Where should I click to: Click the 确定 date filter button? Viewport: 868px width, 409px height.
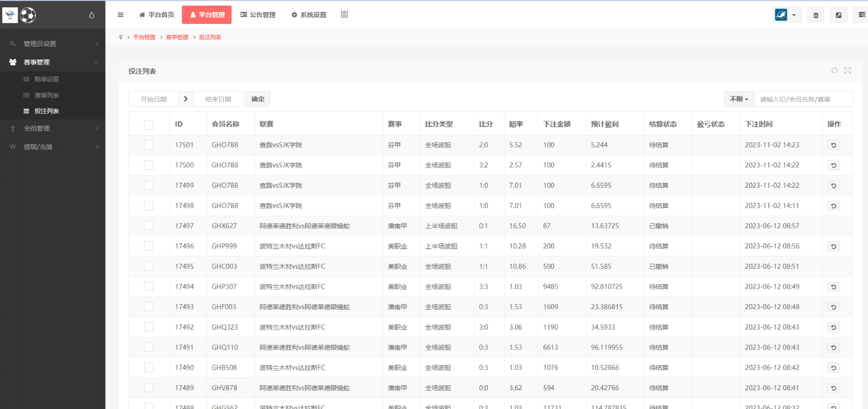point(258,99)
